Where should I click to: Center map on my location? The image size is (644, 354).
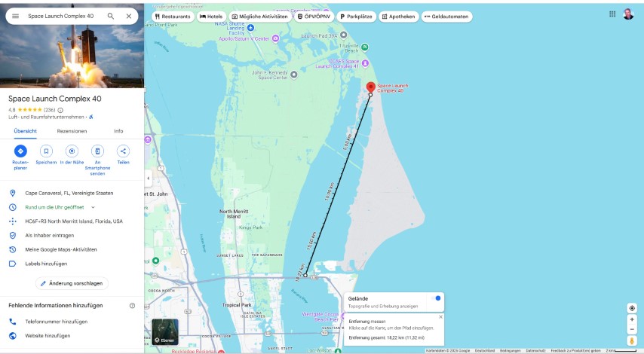(632, 308)
